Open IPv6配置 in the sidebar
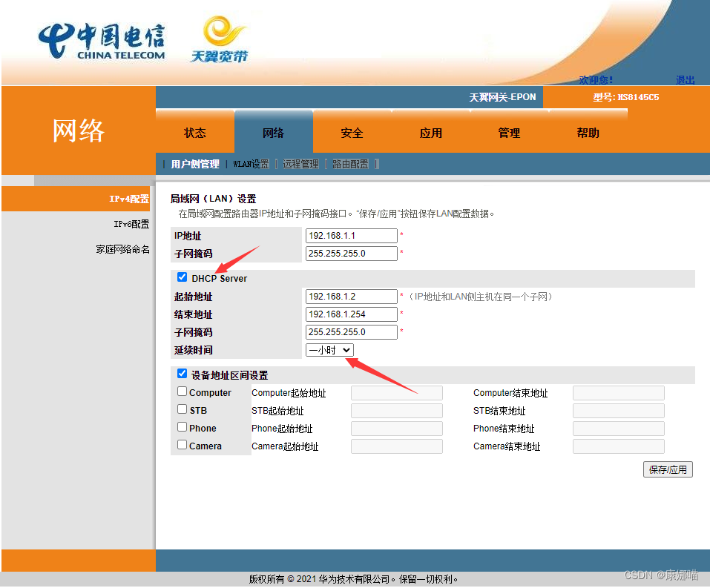Viewport: 710px width, 588px height. click(x=131, y=224)
